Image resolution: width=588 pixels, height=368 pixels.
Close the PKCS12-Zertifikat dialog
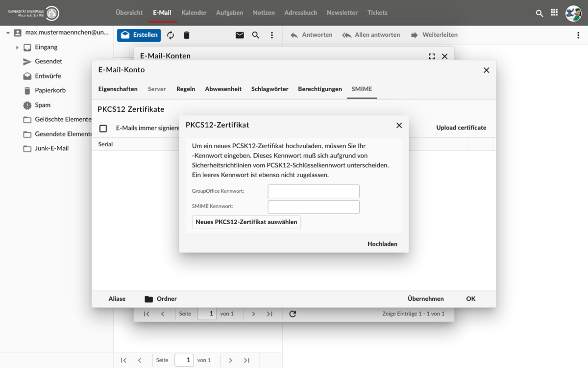(399, 125)
